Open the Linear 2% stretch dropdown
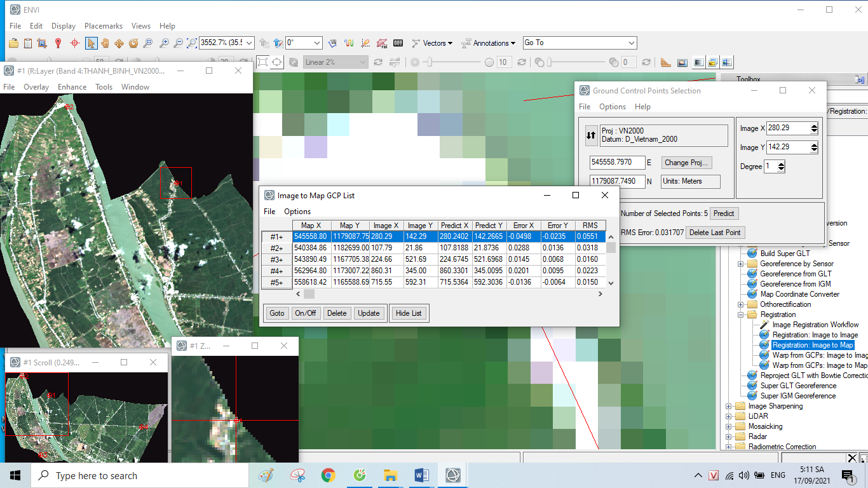 pos(336,62)
